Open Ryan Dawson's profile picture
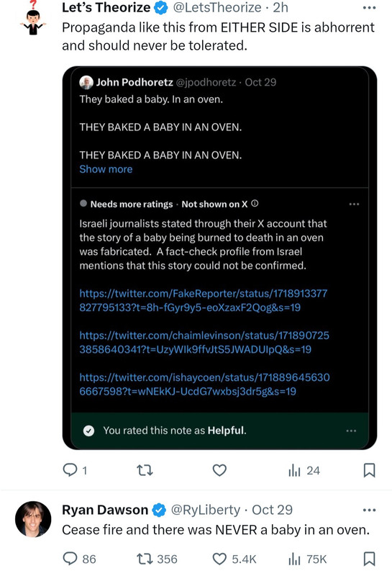Viewport: 392px width, 576px height. point(33,519)
